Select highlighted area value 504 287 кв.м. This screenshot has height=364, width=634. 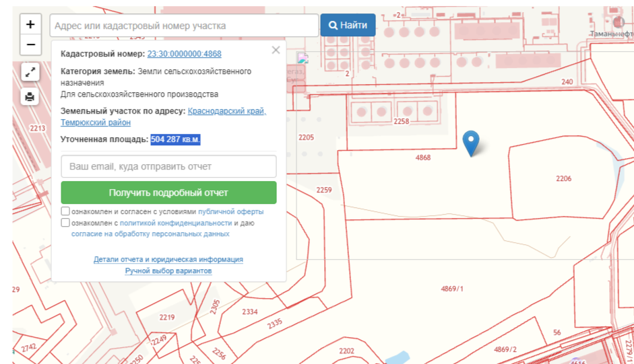[x=175, y=139]
